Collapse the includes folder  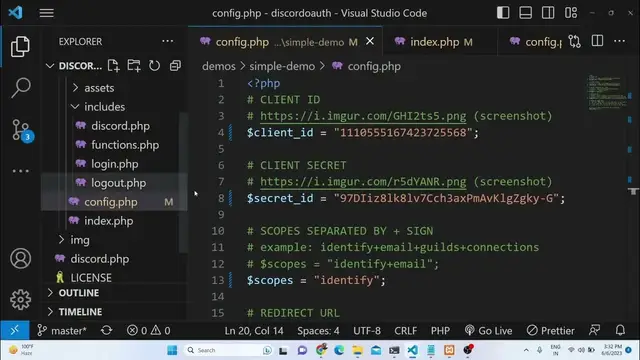coord(104,107)
